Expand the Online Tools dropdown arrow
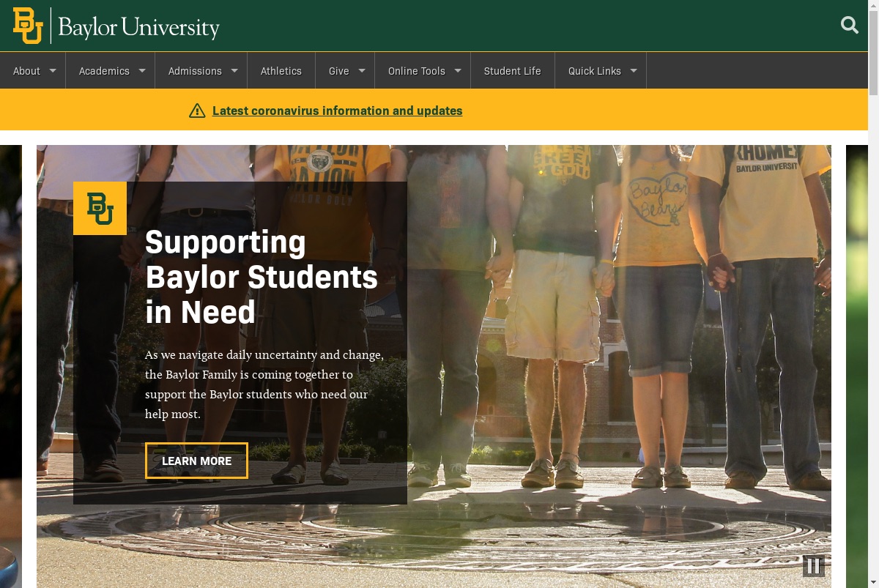The height and width of the screenshot is (588, 879). click(x=458, y=71)
